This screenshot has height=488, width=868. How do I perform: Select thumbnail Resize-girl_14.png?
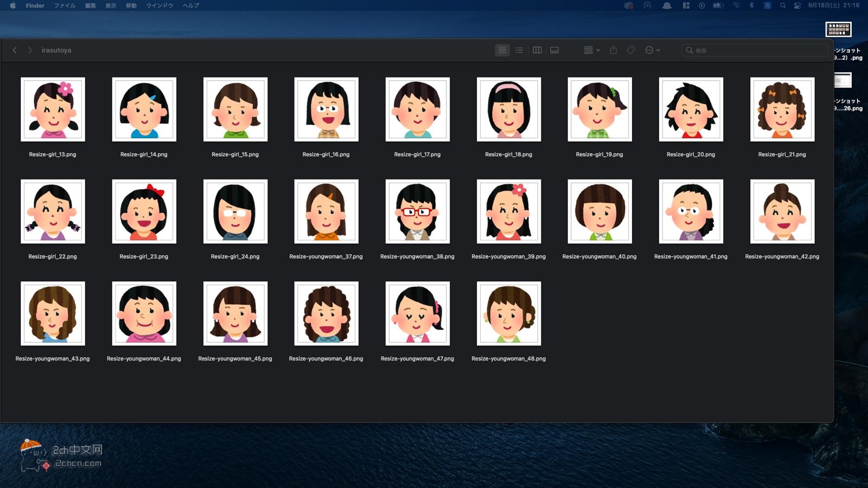point(144,110)
